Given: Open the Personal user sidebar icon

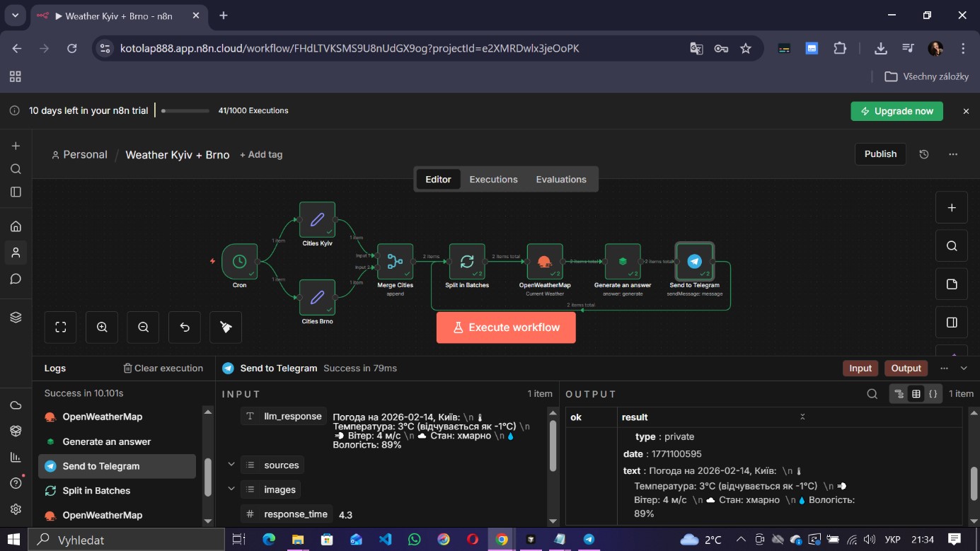Looking at the screenshot, I should pyautogui.click(x=16, y=253).
